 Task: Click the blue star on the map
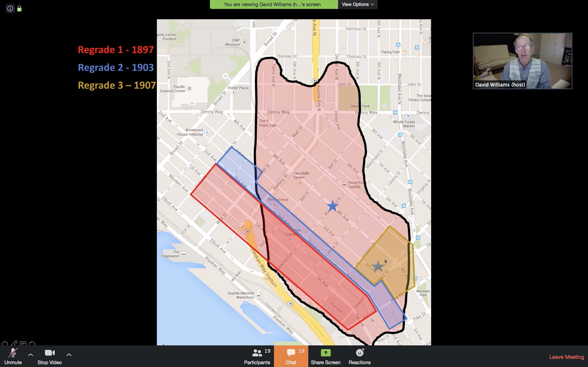tap(333, 206)
